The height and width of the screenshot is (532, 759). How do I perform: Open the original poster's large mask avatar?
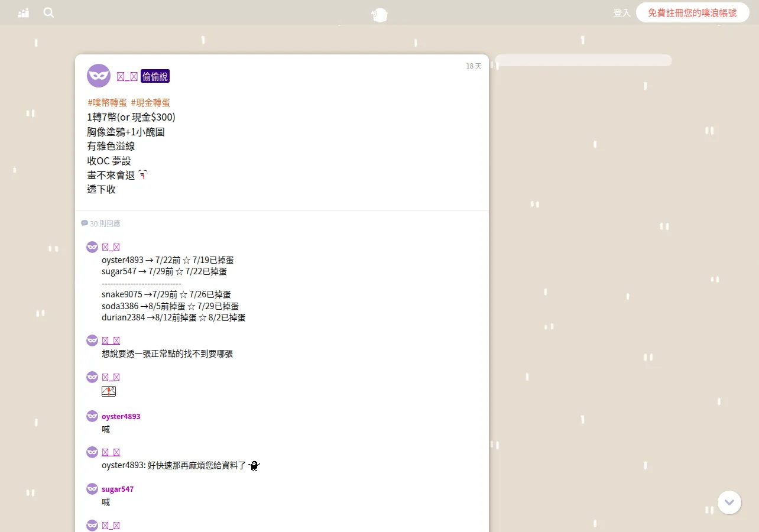tap(99, 76)
